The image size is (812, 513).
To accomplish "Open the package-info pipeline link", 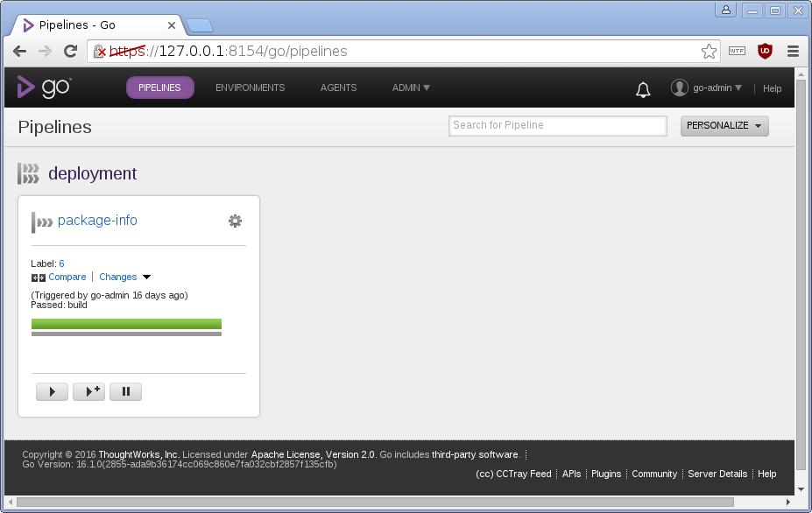I will [x=97, y=220].
